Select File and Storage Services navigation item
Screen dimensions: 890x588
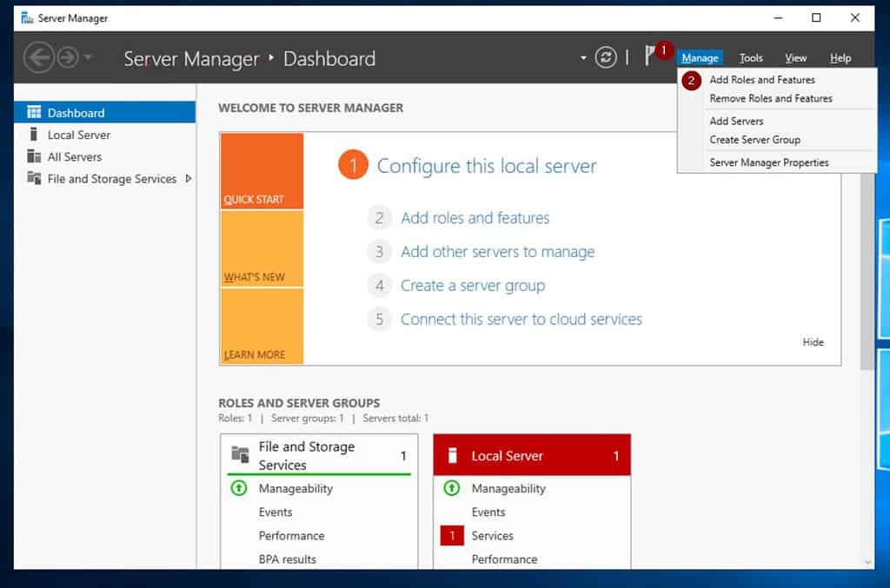point(105,179)
